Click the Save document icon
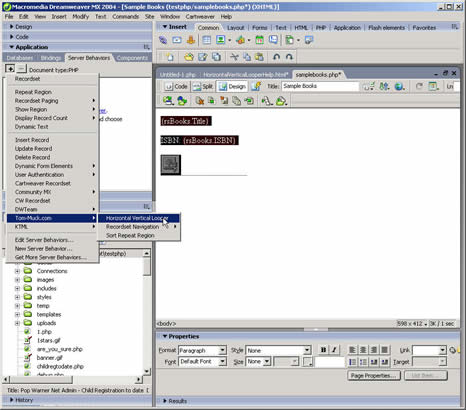The image size is (466, 410). pos(203,57)
